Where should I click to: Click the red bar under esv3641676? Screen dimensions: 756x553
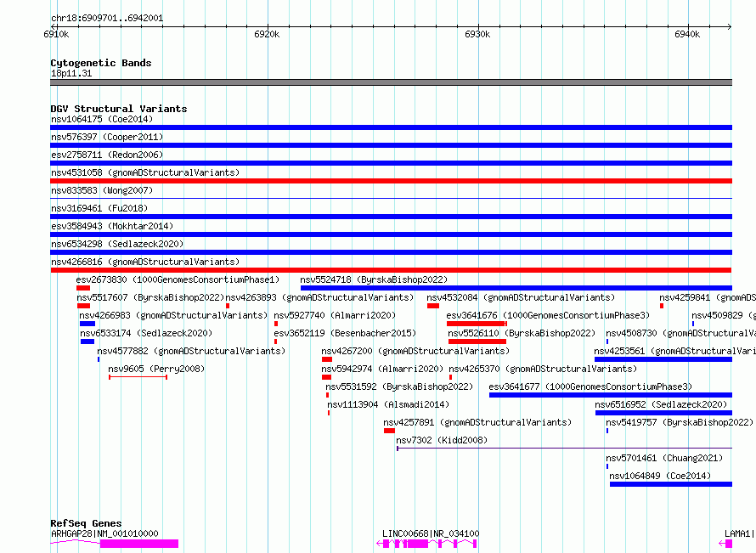click(x=477, y=324)
